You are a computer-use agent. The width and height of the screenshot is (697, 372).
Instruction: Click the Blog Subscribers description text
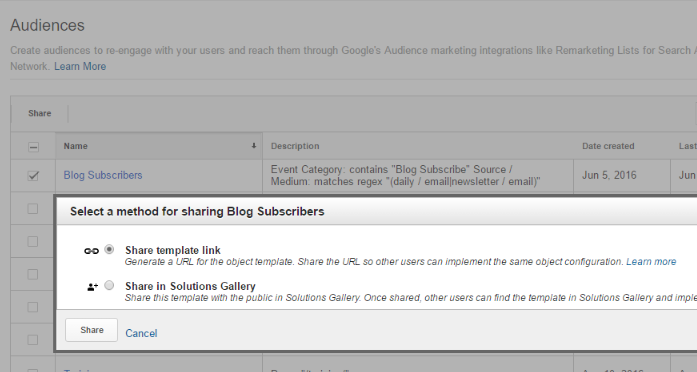405,176
